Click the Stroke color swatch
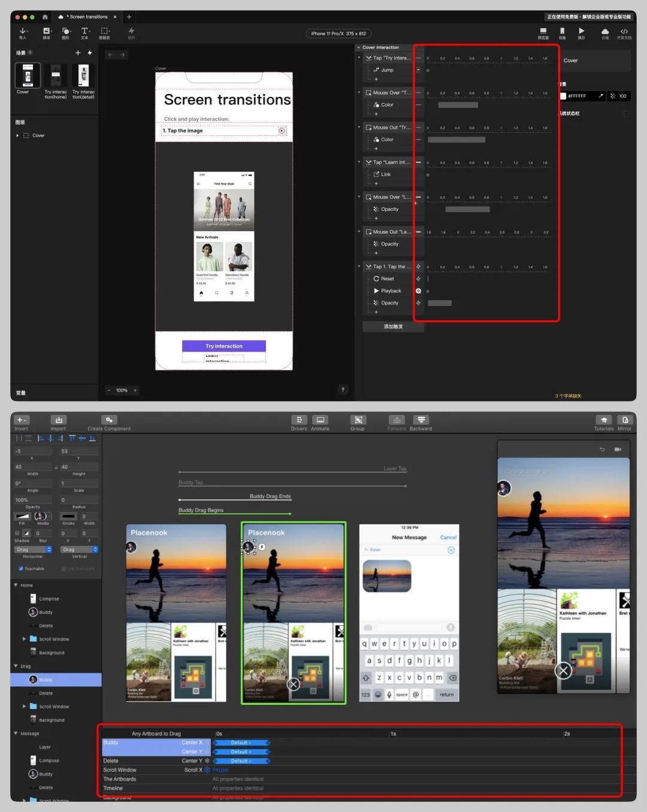 pos(68,516)
